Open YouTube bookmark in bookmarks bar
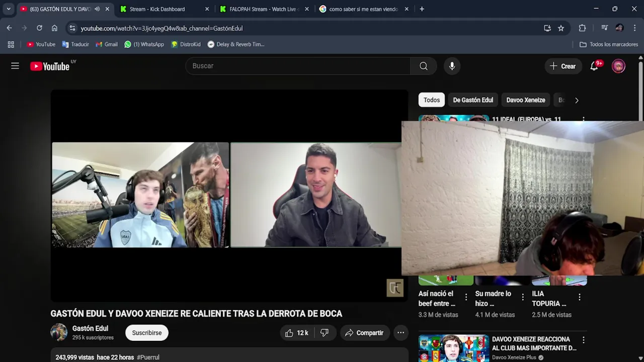This screenshot has width=644, height=362. (41, 44)
